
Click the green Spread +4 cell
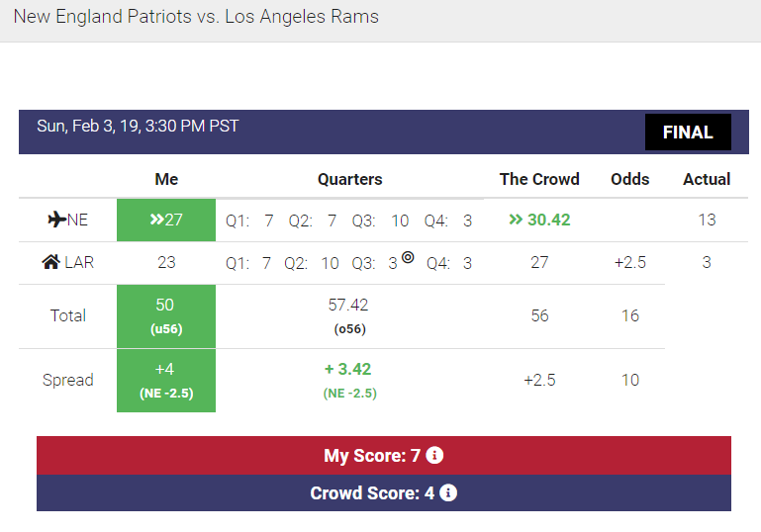[x=166, y=380]
